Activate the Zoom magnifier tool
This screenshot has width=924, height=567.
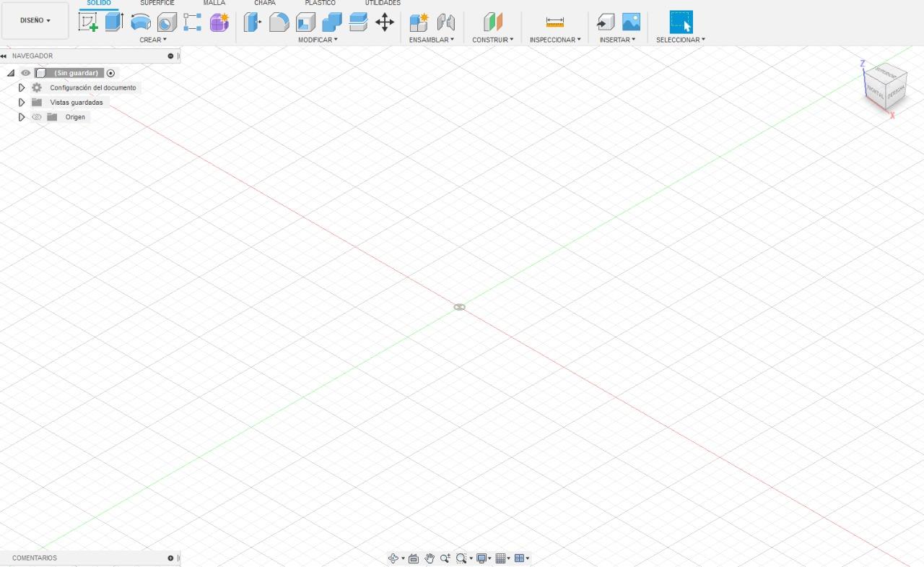(445, 558)
